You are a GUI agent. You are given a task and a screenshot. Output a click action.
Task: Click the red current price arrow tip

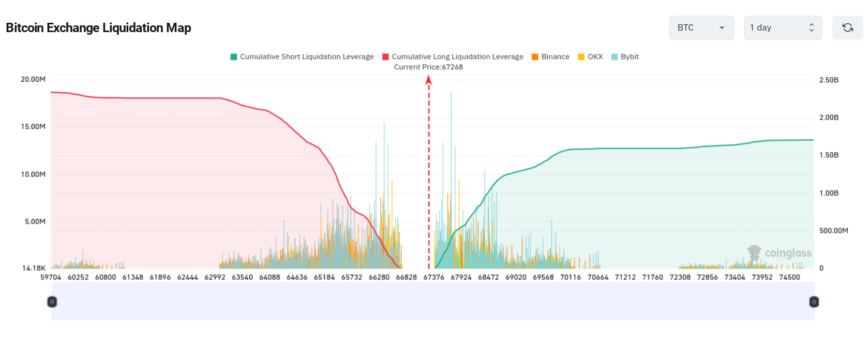[428, 79]
